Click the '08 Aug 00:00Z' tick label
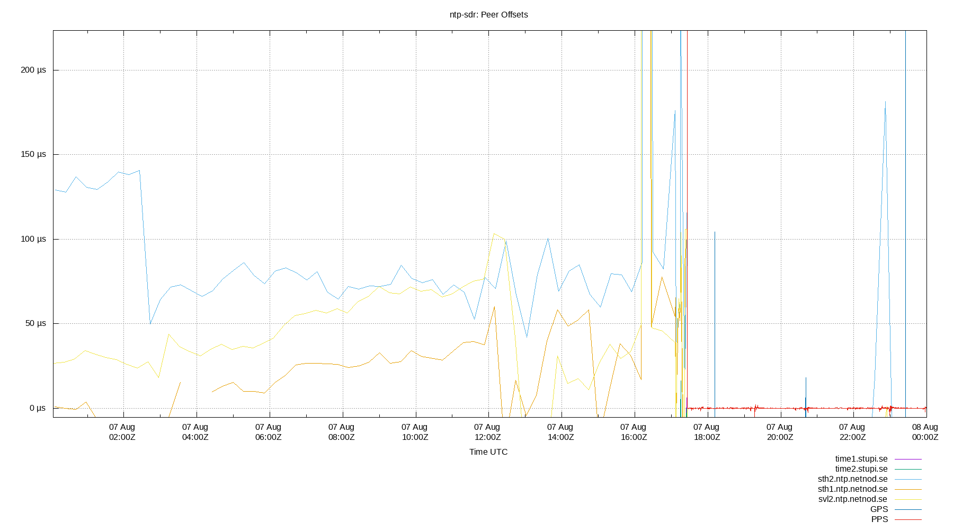 click(925, 432)
